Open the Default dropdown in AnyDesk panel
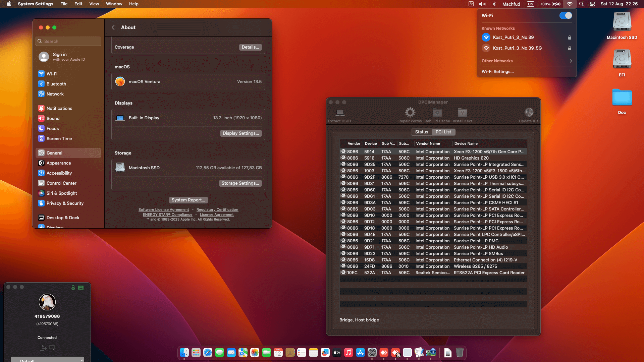Viewport: 644px width, 362px height. coord(47,360)
